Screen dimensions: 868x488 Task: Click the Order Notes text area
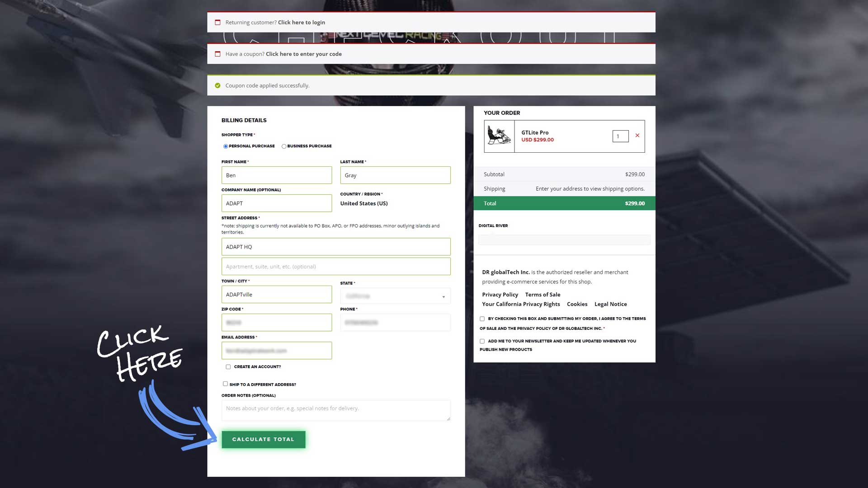335,410
